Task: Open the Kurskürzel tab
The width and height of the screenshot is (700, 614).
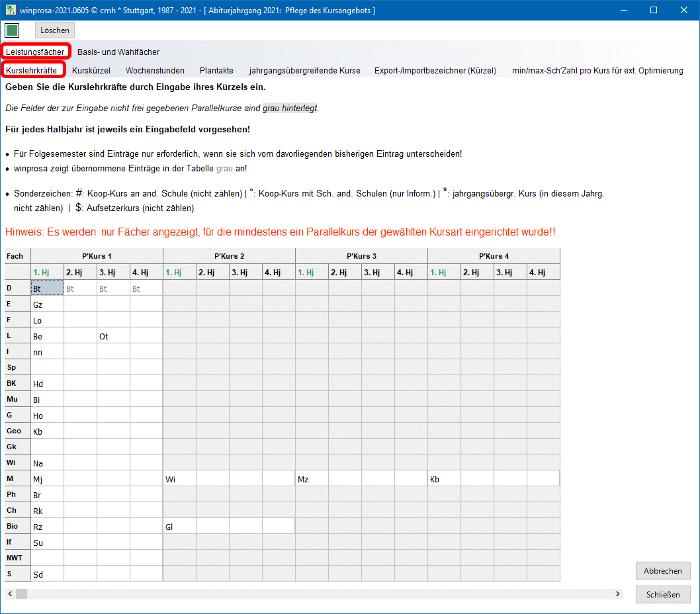Action: coord(91,71)
